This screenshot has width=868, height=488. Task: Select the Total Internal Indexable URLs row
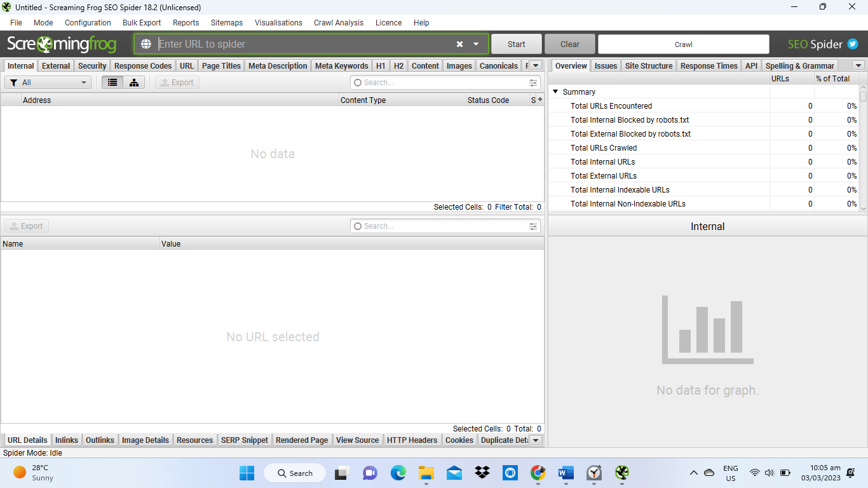pyautogui.click(x=704, y=190)
